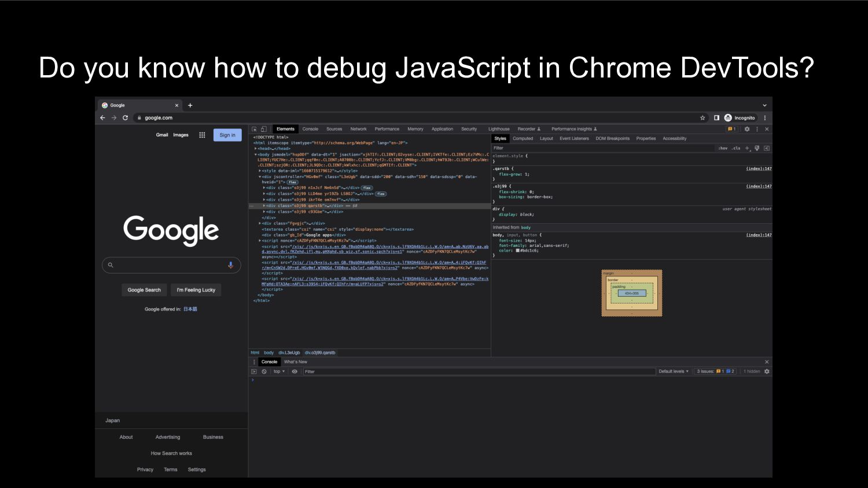The width and height of the screenshot is (868, 488).
Task: Expand the div o3j99 LLD4me node
Action: tap(264, 194)
